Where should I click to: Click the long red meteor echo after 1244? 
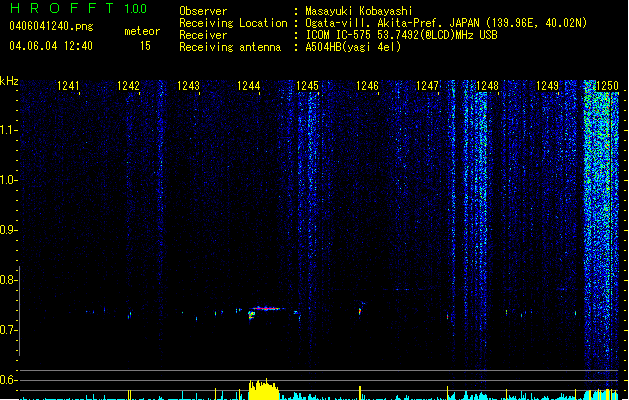click(x=266, y=309)
